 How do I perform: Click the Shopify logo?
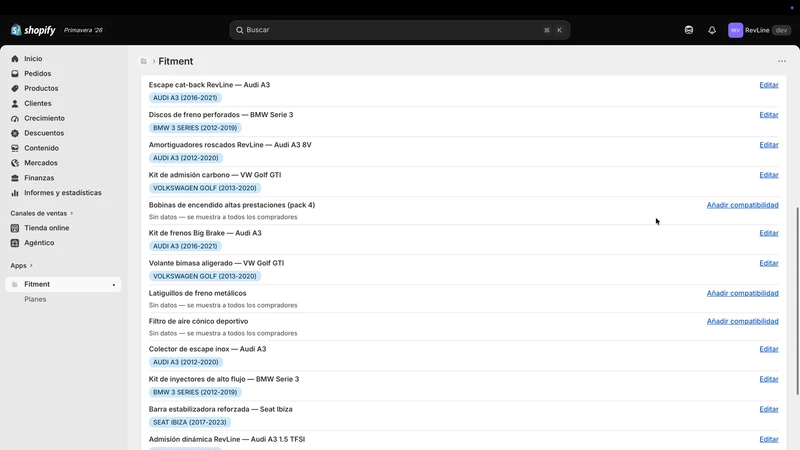33,30
